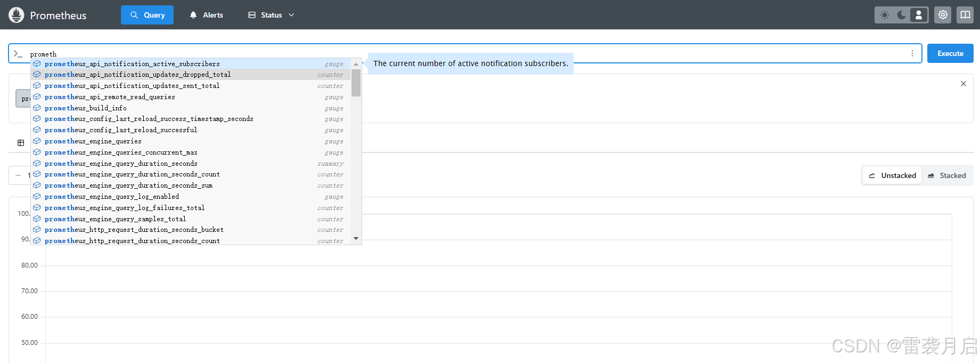
Task: Select prometheus_api_notification_updates_dropped_total suggestion
Action: pos(191,75)
